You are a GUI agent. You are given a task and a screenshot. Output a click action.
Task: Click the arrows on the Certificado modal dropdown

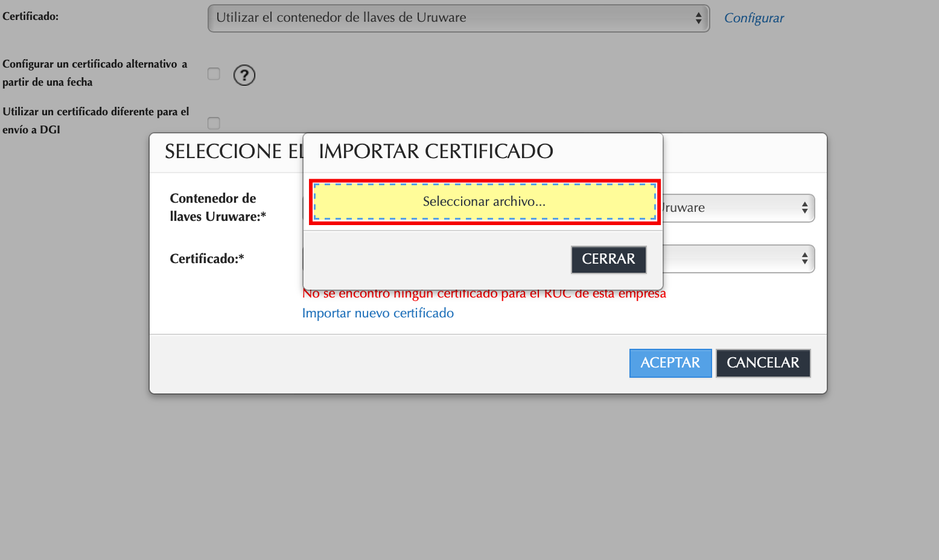tap(804, 258)
